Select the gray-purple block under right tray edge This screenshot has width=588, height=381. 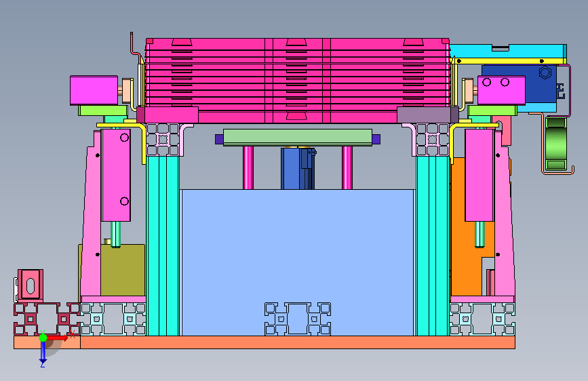[x=427, y=115]
